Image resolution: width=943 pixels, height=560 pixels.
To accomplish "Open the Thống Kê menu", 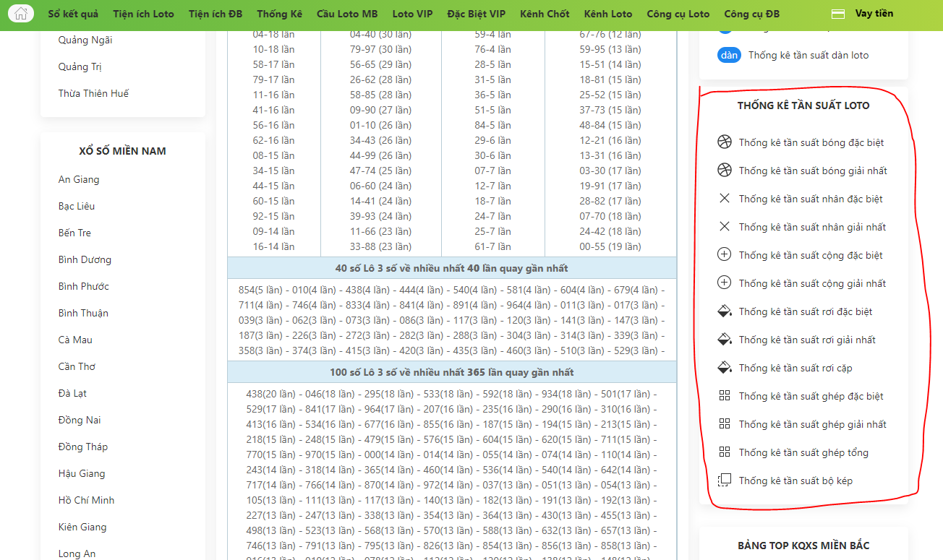I will [279, 14].
